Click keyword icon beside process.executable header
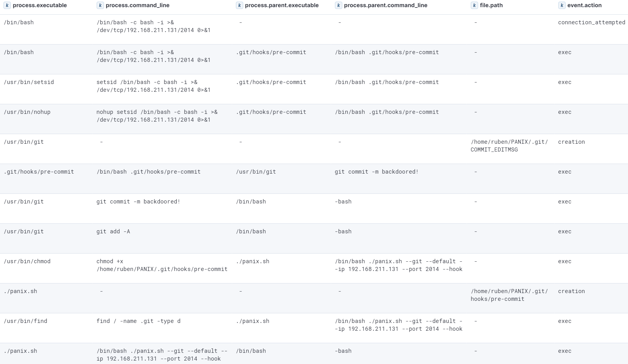This screenshot has width=628, height=364. coord(7,5)
